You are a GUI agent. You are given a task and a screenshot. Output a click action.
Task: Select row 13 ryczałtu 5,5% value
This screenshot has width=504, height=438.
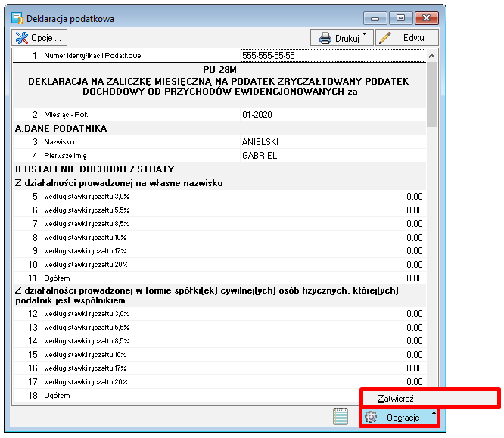[x=393, y=327]
